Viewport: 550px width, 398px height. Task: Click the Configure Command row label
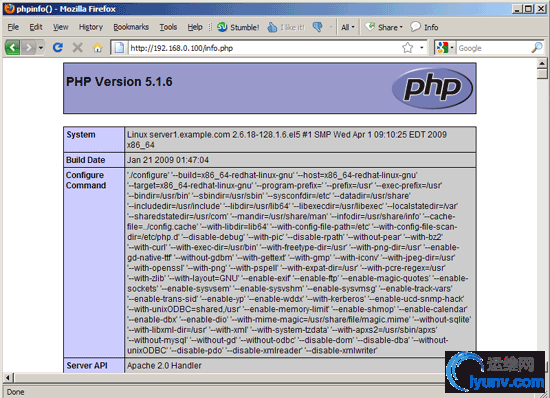(86, 180)
